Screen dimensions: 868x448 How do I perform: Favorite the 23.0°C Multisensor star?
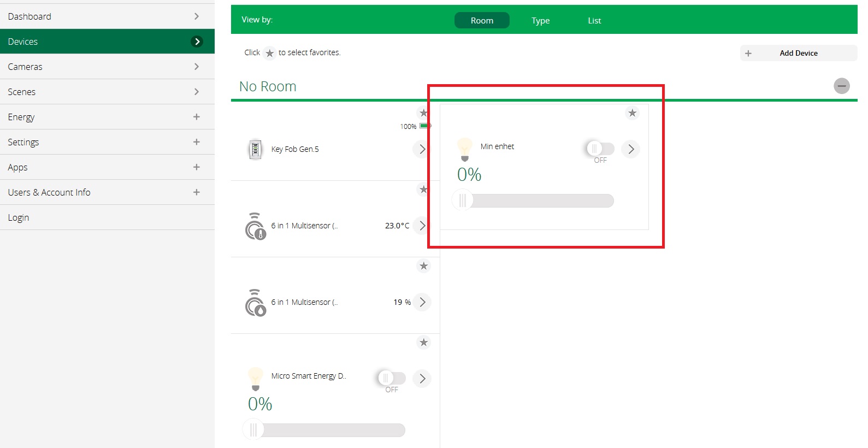(x=423, y=190)
